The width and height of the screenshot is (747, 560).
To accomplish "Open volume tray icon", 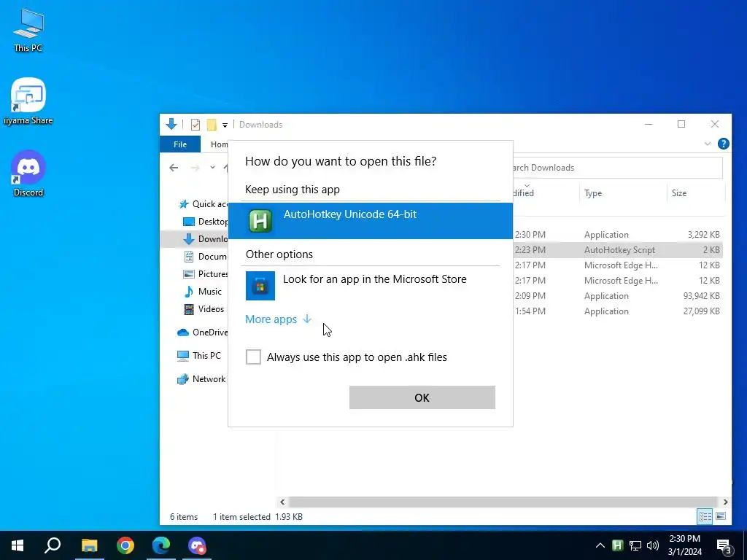I will coord(653,545).
